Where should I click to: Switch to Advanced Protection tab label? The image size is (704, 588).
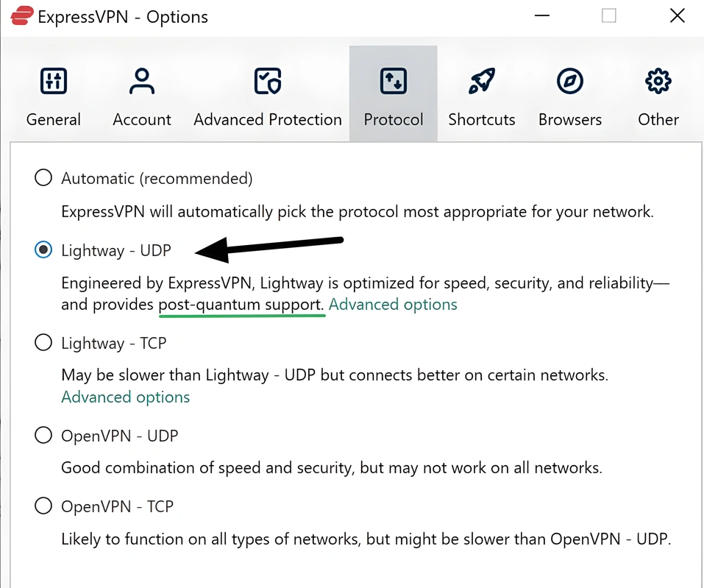click(x=268, y=119)
